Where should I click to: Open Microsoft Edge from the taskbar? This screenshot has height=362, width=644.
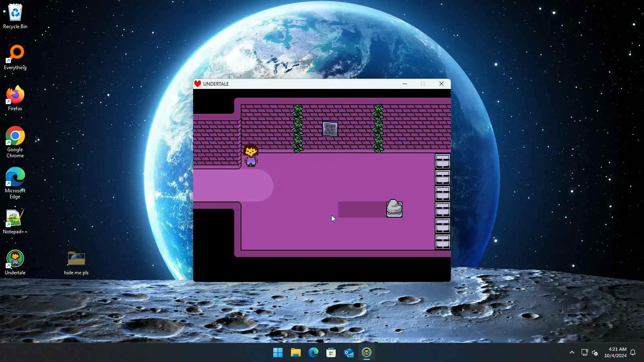pos(314,353)
